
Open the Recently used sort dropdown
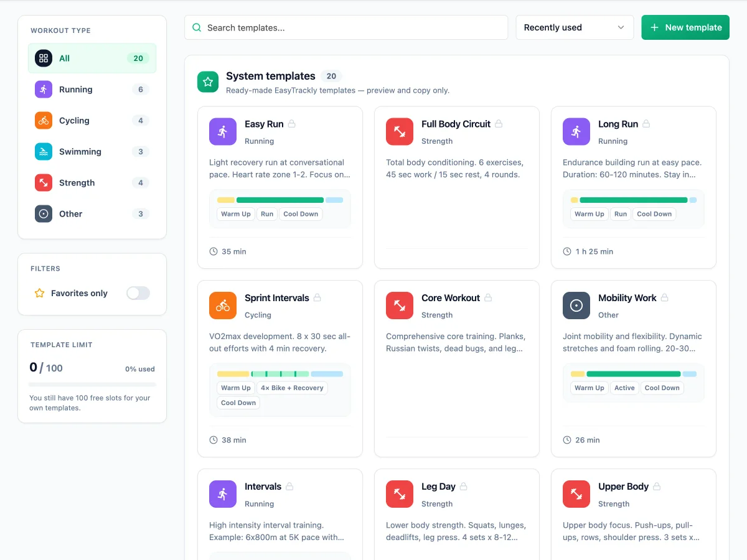click(575, 27)
